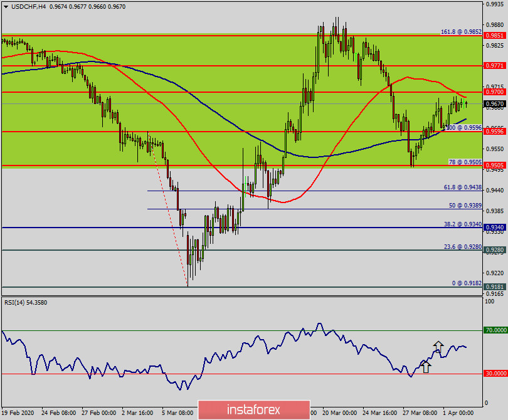The width and height of the screenshot is (508, 420).
Task: Click the upper up-arrow marker in the RSI panel
Action: (x=438, y=346)
